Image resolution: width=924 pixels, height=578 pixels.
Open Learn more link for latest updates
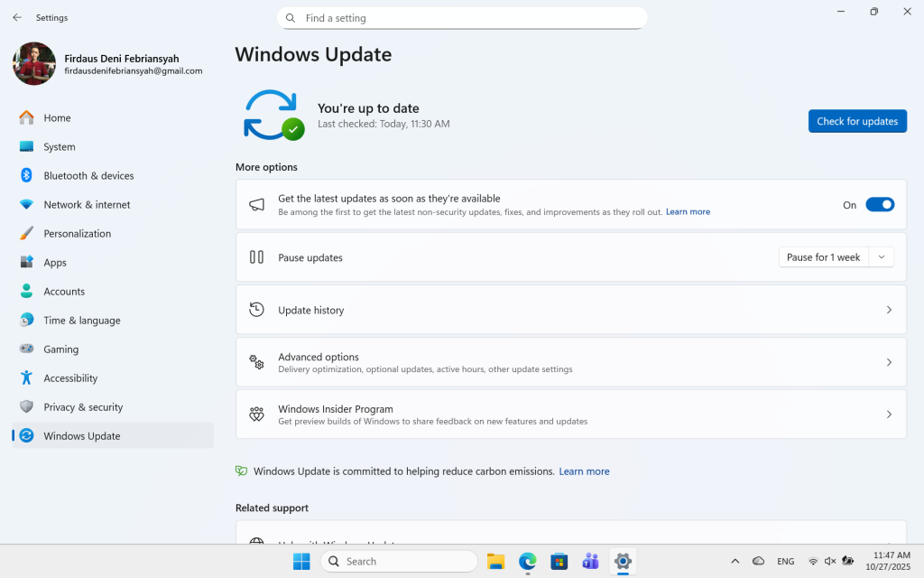tap(688, 211)
